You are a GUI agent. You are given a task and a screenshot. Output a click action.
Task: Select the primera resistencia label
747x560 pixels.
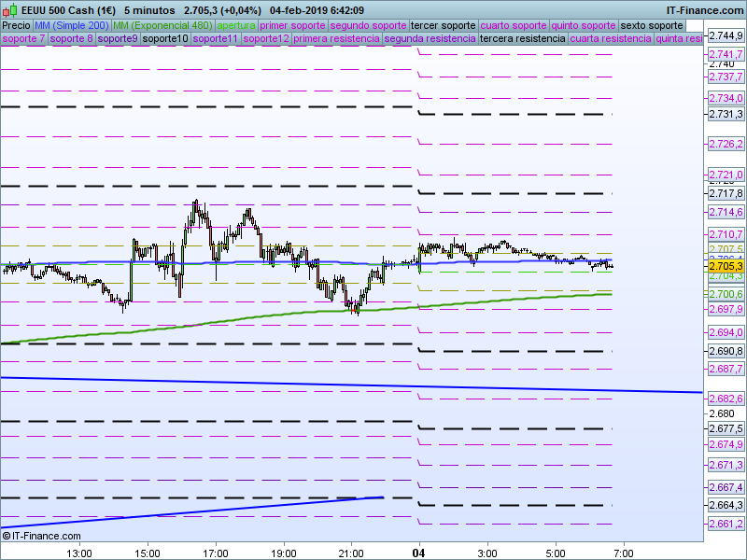pyautogui.click(x=336, y=38)
